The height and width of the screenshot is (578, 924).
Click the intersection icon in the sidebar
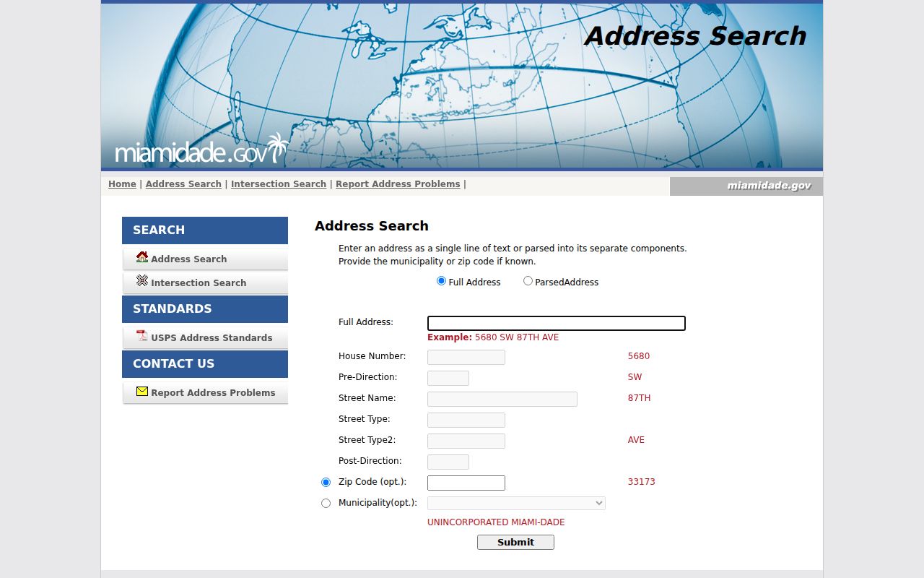coord(142,281)
